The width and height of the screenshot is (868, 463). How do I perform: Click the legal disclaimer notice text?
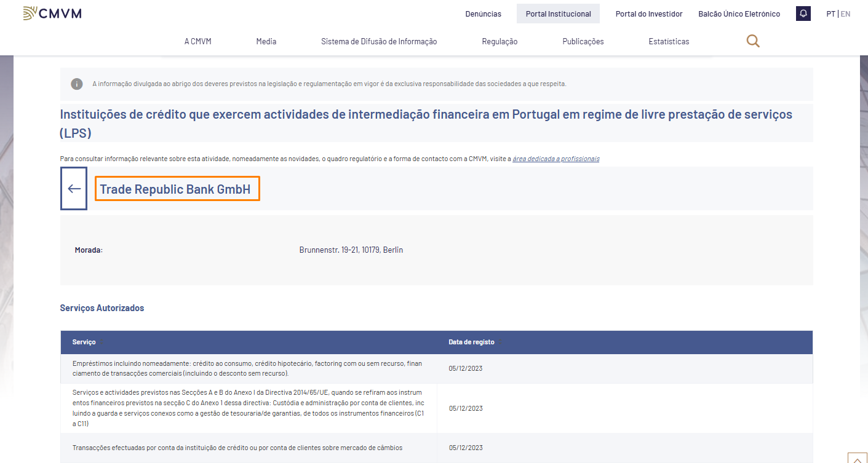(329, 84)
